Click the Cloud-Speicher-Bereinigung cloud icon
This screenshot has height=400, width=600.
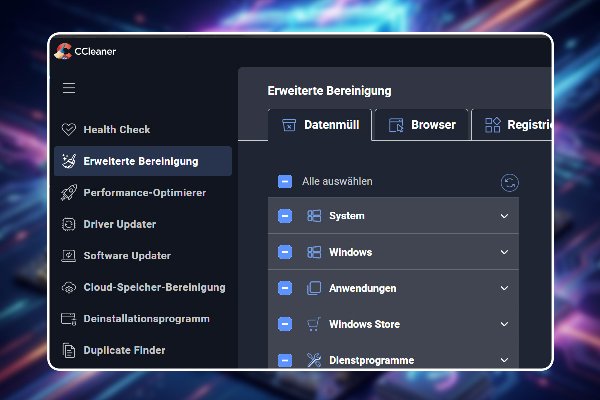[x=69, y=287]
